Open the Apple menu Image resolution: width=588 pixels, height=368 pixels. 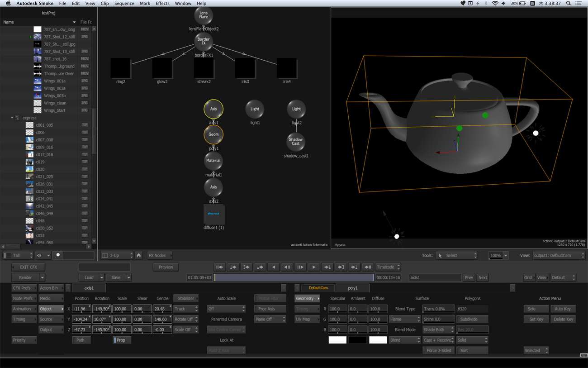coord(8,3)
